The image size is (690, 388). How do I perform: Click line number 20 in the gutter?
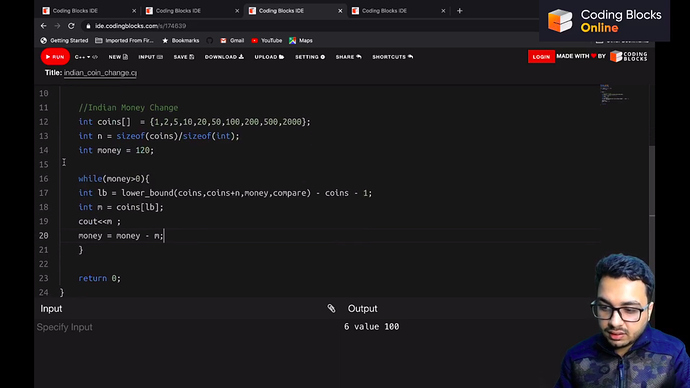coord(44,235)
